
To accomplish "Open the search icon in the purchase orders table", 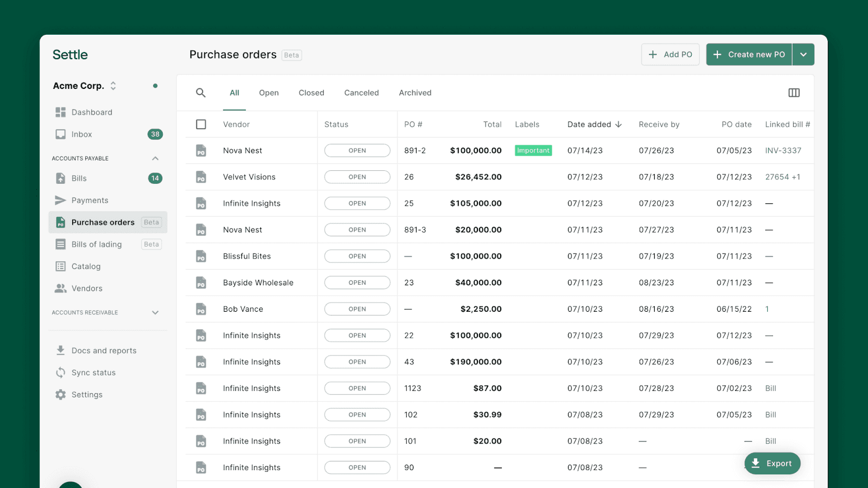I will [201, 93].
